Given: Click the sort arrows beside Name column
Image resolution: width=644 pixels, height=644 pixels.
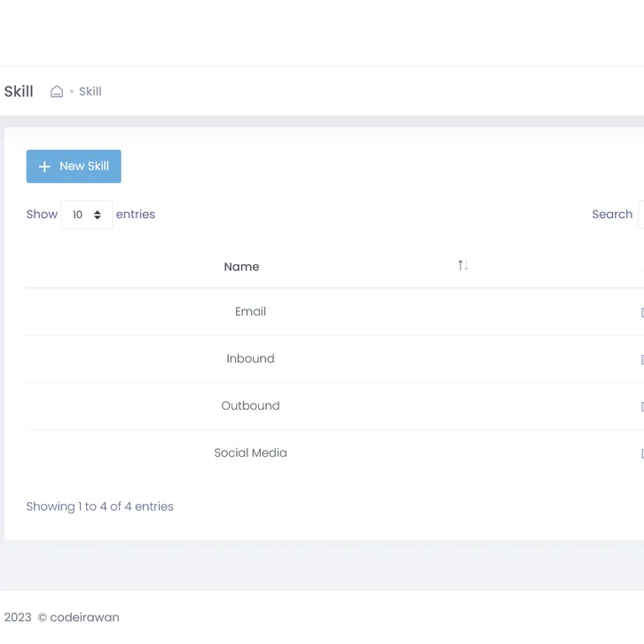Looking at the screenshot, I should (x=462, y=265).
